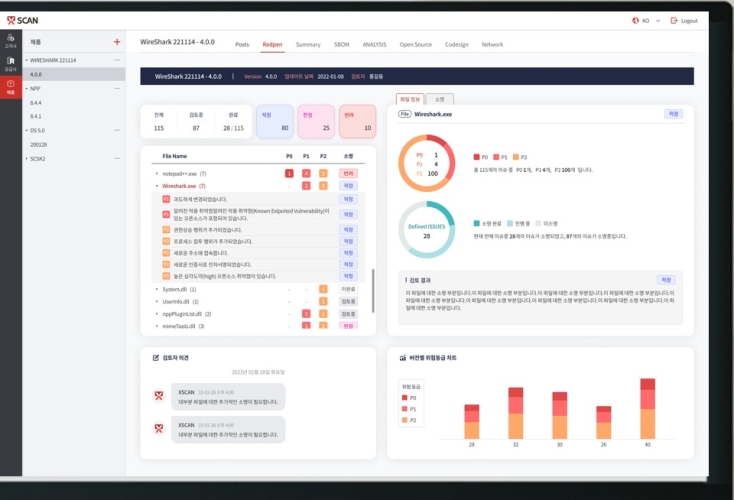Click the P1 count badge for nppPluginList.dll
Screen dimensions: 734x500
point(306,314)
